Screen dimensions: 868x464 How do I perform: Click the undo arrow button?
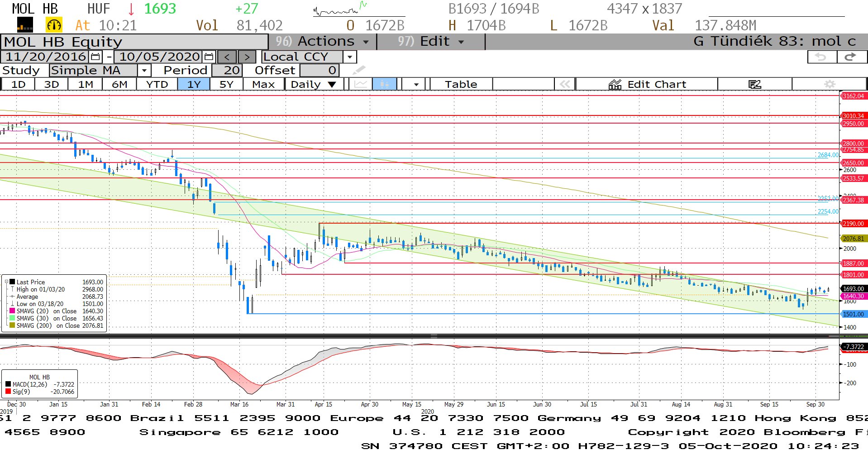coord(821,57)
